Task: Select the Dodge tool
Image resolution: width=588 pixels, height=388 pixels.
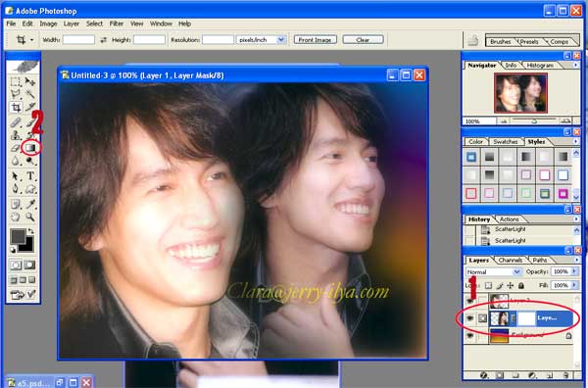Action: 30,161
